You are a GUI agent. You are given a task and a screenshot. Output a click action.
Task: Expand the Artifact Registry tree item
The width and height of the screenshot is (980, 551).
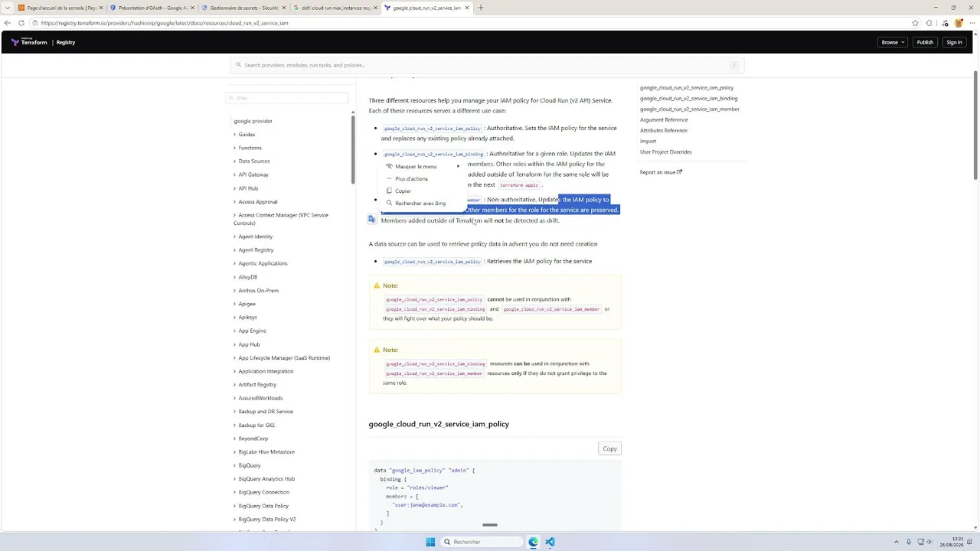[x=257, y=384]
